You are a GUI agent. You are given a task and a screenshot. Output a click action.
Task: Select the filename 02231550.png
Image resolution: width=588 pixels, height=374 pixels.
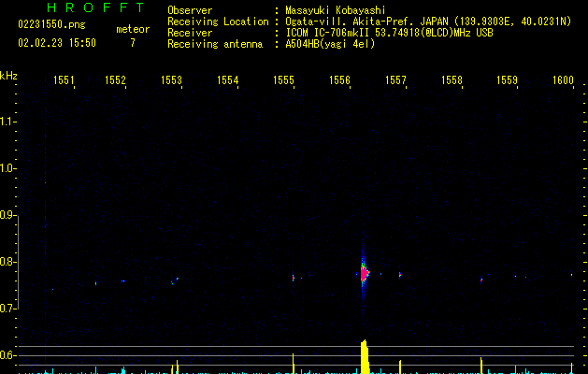coord(51,24)
